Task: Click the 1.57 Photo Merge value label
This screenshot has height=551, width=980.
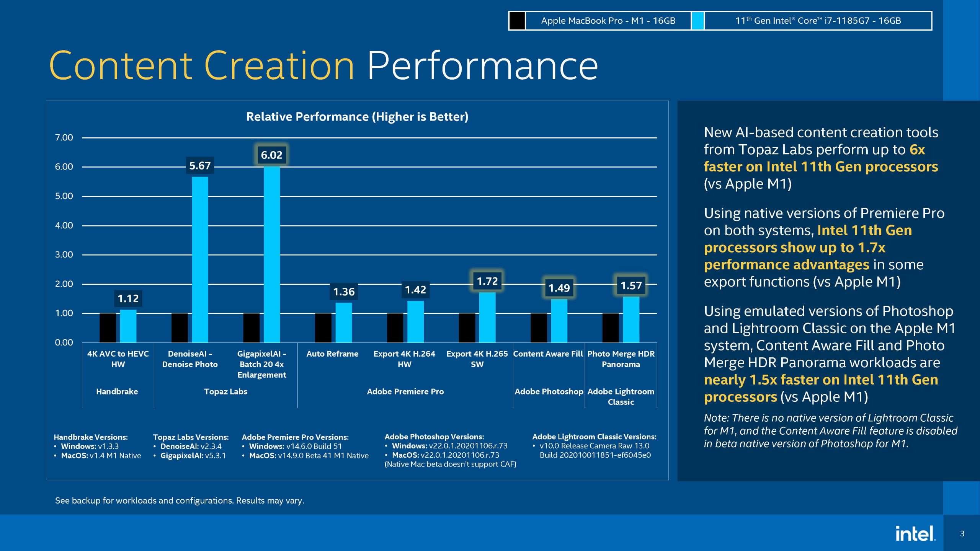Action: point(631,285)
